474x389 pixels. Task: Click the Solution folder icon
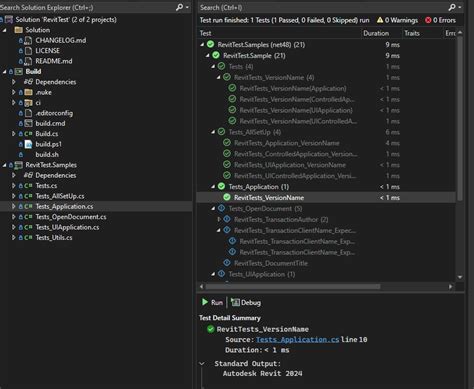pos(18,30)
